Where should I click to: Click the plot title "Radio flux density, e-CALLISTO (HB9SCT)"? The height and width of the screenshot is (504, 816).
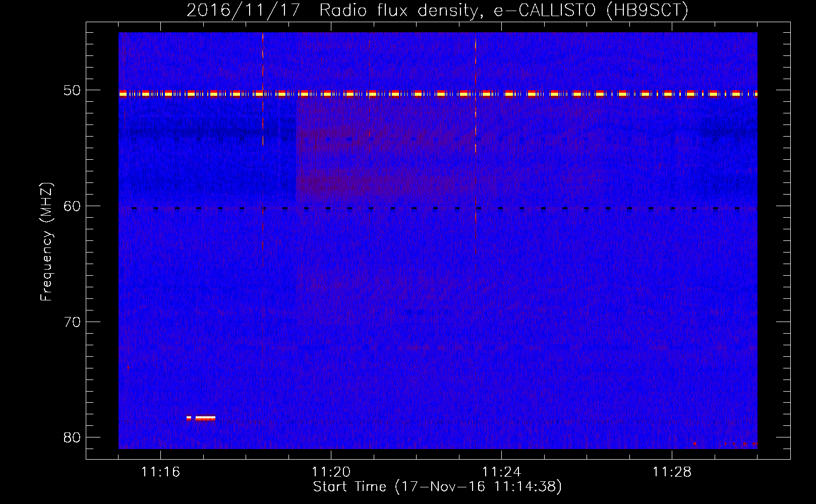503,10
